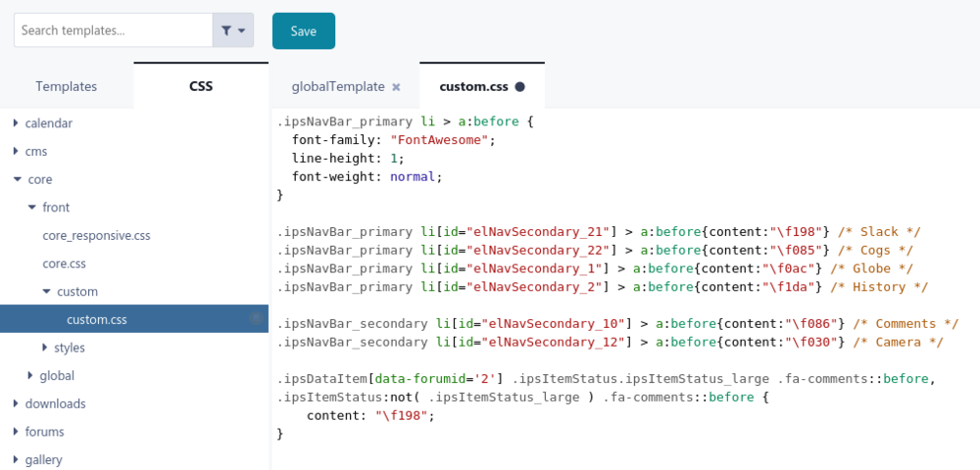Open core.css in the tree

pos(65,263)
